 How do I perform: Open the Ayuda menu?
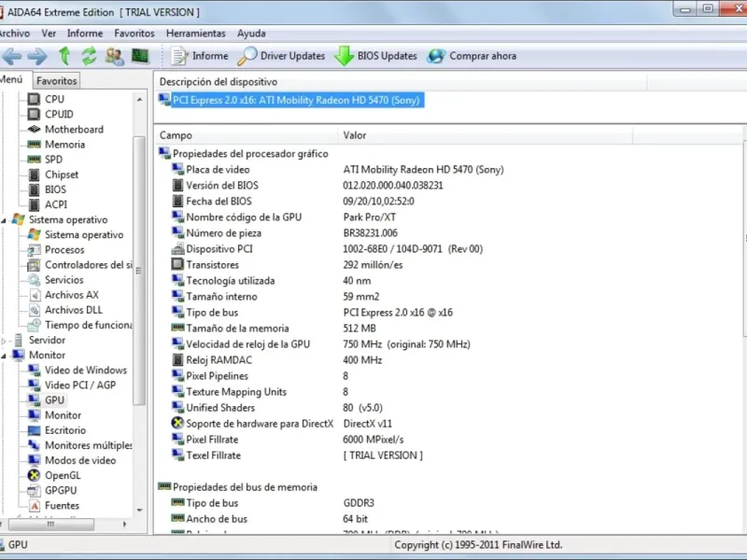(x=251, y=34)
